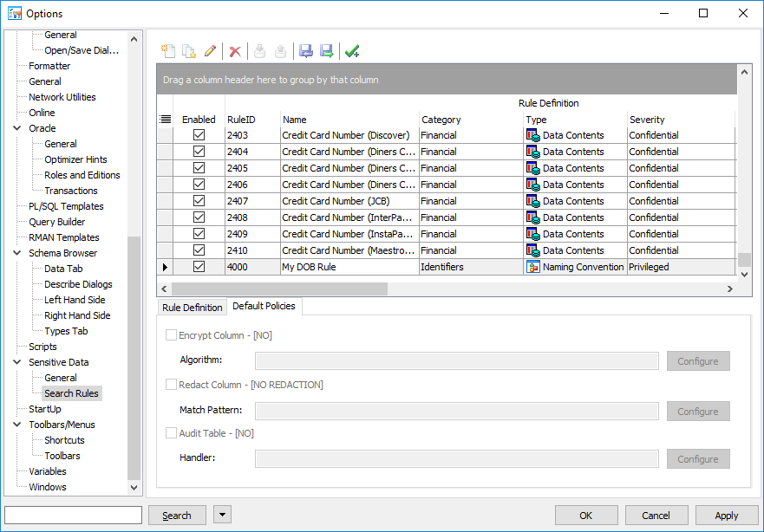The image size is (764, 532).
Task: Uncheck Enabled for rule 2410
Action: [x=199, y=250]
